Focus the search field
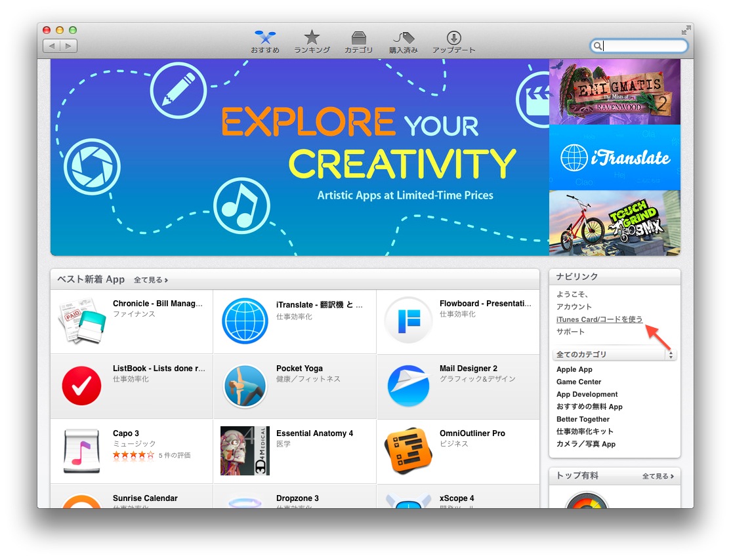 [638, 46]
